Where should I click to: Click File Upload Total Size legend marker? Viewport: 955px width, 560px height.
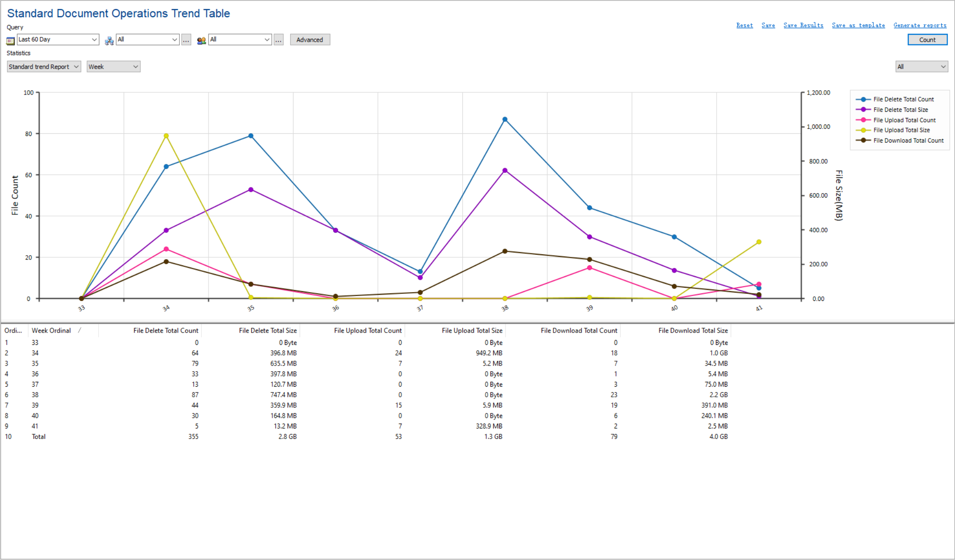point(863,130)
